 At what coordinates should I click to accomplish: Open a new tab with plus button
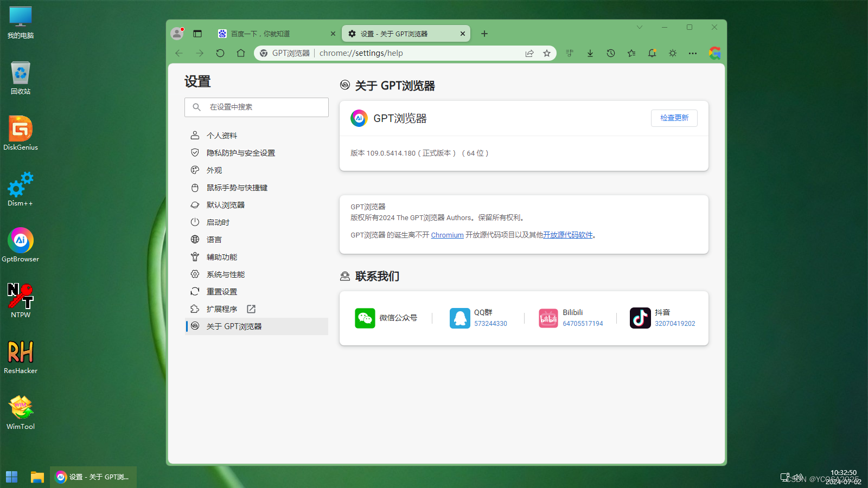tap(484, 34)
